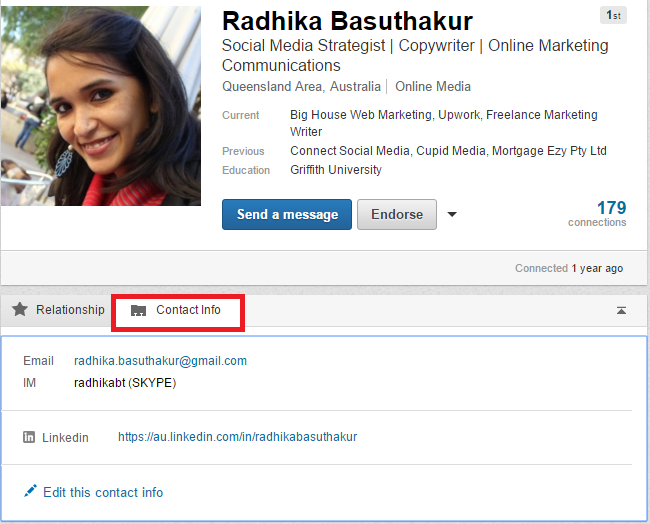View the 179 connections count
The height and width of the screenshot is (524, 650).
pyautogui.click(x=597, y=213)
